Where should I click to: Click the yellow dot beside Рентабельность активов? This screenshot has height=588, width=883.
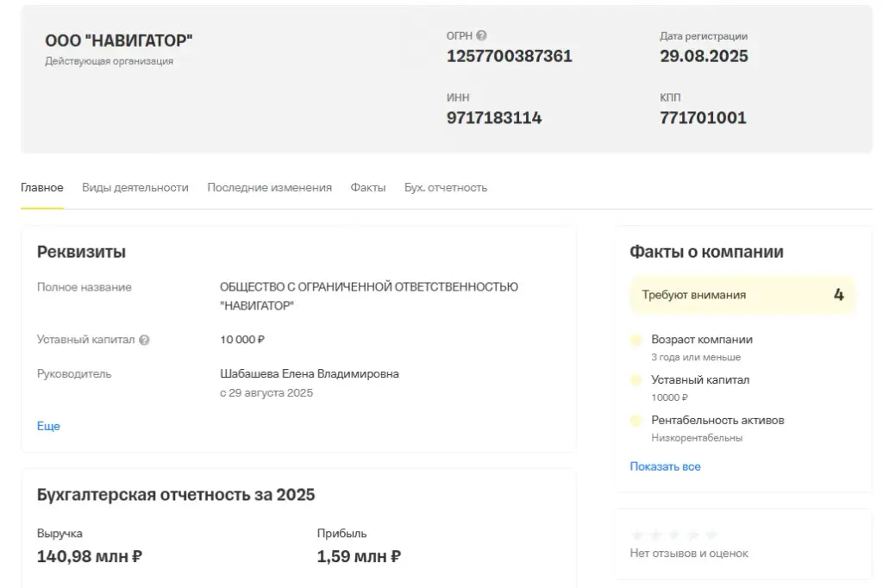pos(636,420)
